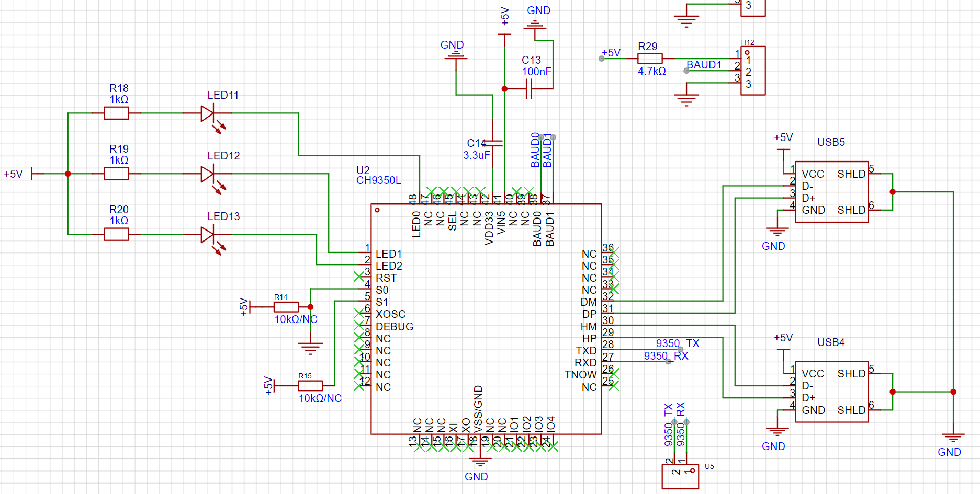Click the 10kΩ/NC value below R14
The image size is (980, 494).
pos(296,319)
